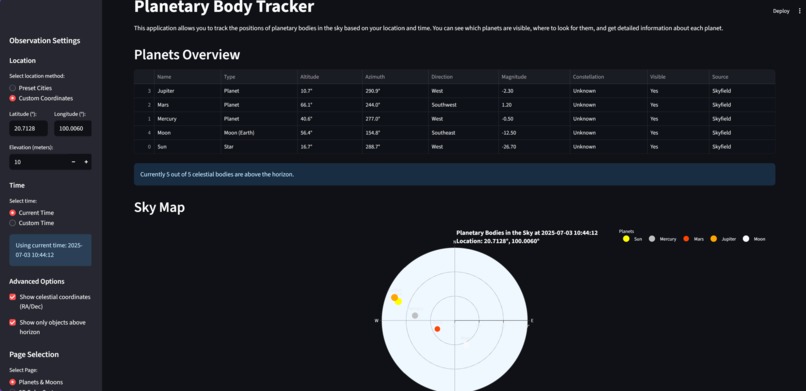Sort table by Type column header
The image size is (806, 391).
tap(259, 77)
